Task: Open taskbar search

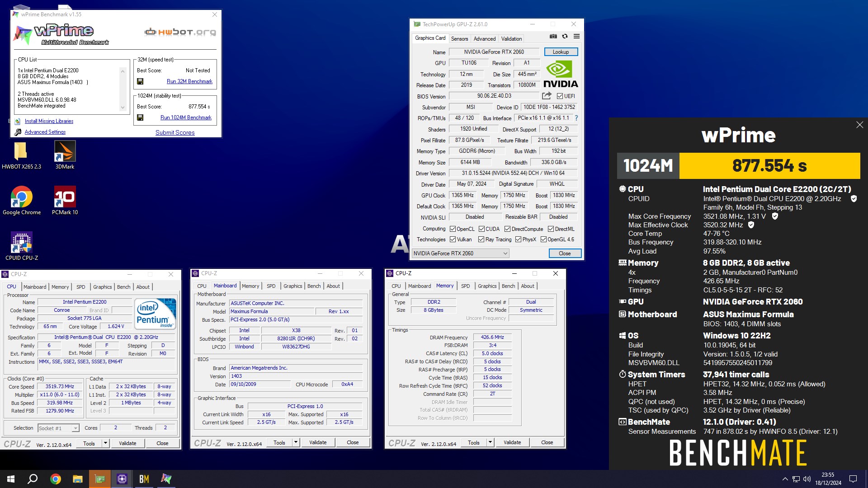Action: point(33,479)
